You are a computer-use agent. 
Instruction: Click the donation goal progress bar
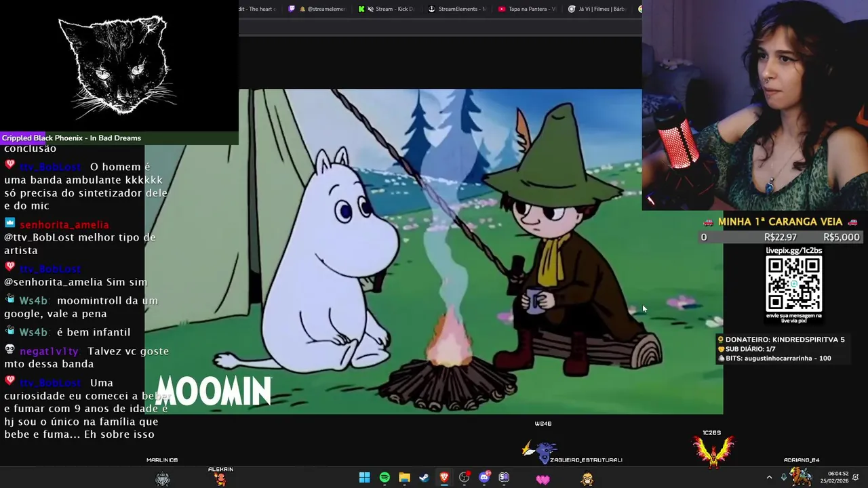[781, 237]
